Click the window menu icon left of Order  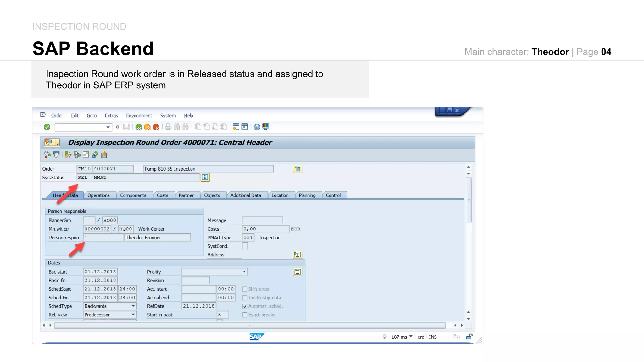pos(43,115)
